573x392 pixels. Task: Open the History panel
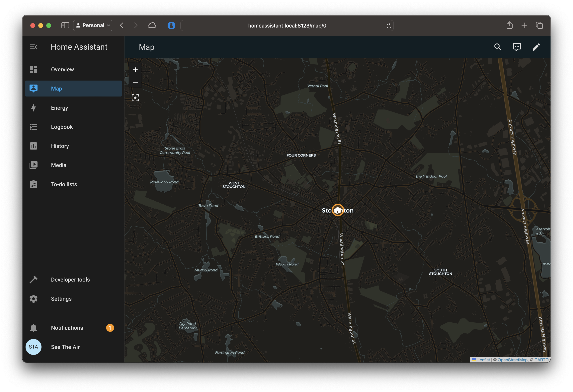pyautogui.click(x=60, y=146)
